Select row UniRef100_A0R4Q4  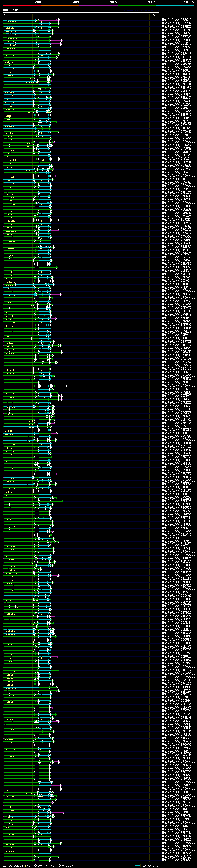pos(177,77)
